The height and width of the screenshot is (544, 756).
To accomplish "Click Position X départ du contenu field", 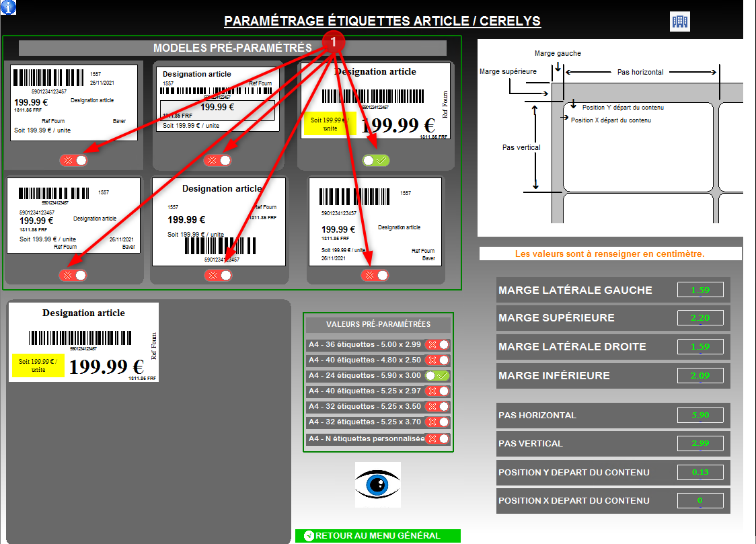I will coord(700,501).
